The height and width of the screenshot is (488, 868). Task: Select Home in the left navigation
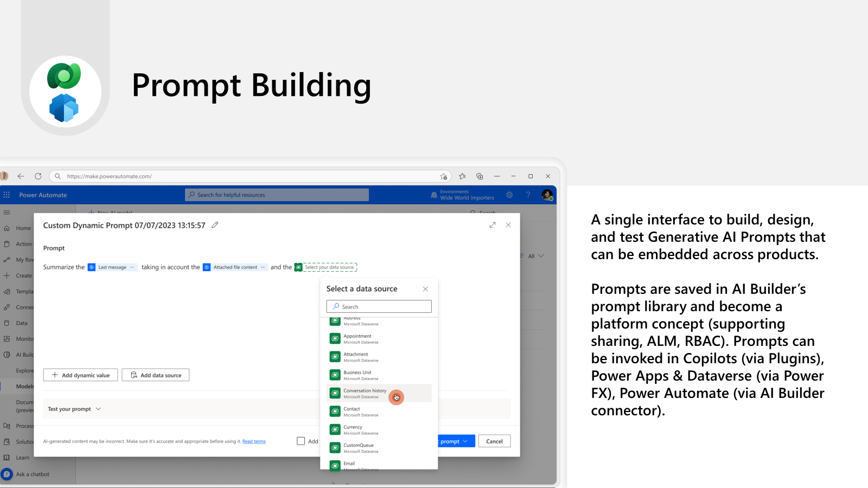[x=23, y=228]
